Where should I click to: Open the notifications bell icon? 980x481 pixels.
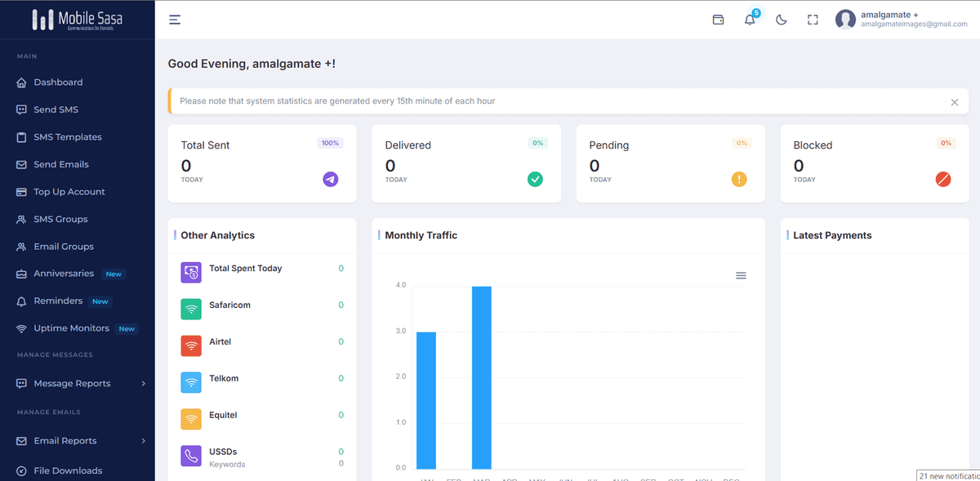tap(750, 20)
